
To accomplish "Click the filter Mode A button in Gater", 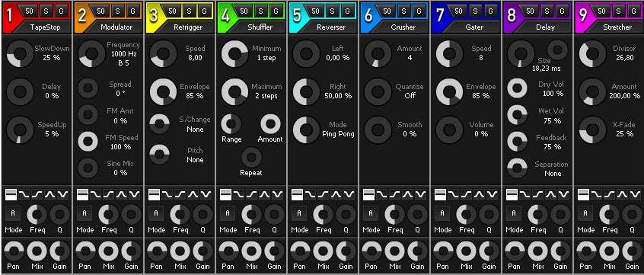I will (442, 214).
